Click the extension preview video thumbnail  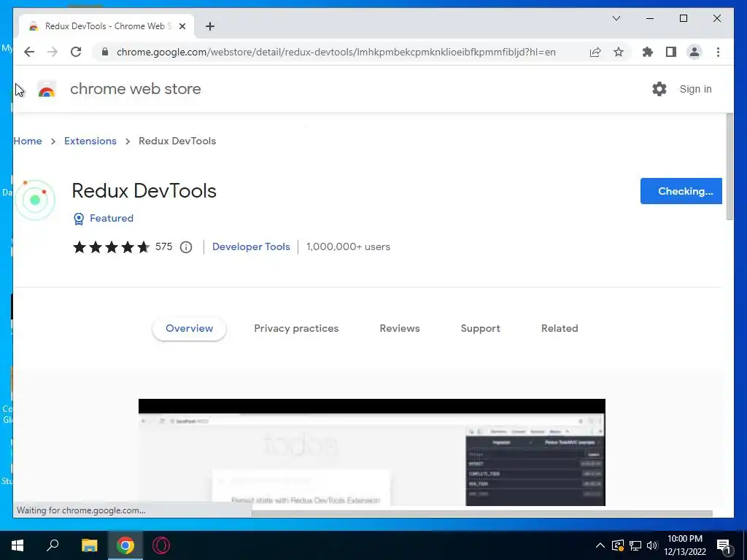point(371,452)
